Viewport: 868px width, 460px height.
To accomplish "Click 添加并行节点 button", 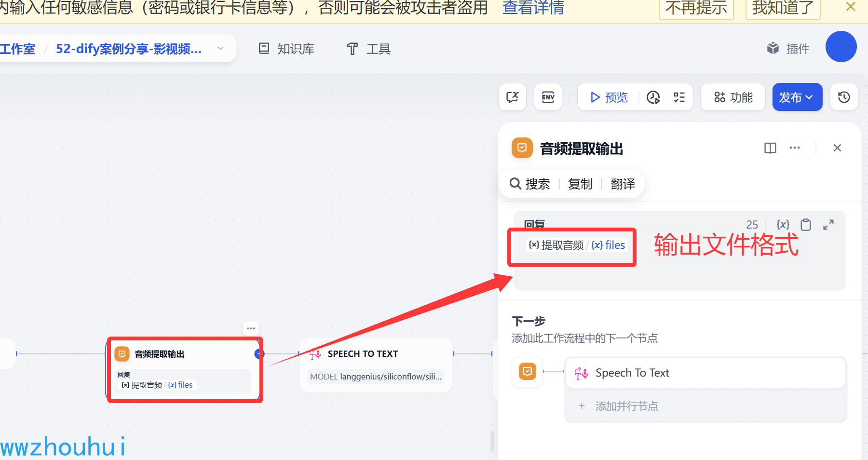I will click(x=705, y=406).
